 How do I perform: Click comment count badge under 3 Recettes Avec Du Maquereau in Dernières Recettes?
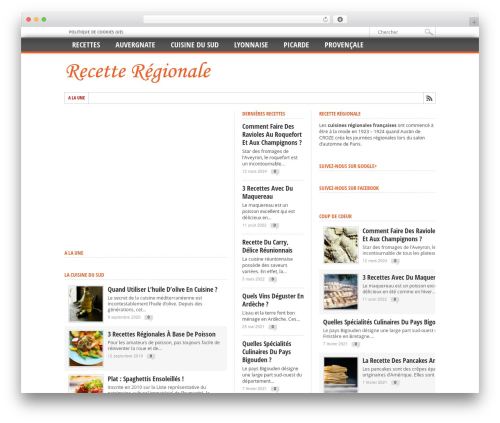274,226
